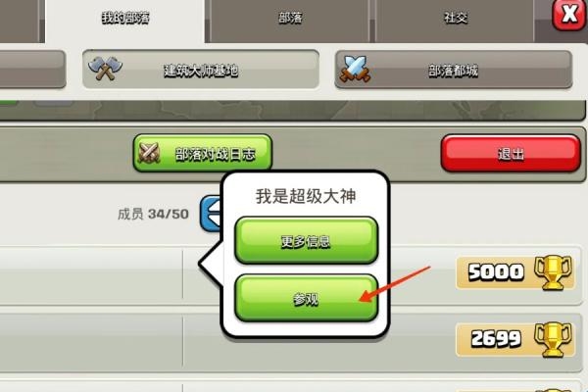Leave the clan with red 退出 button
Image resolution: width=588 pixels, height=392 pixels.
pyautogui.click(x=511, y=153)
